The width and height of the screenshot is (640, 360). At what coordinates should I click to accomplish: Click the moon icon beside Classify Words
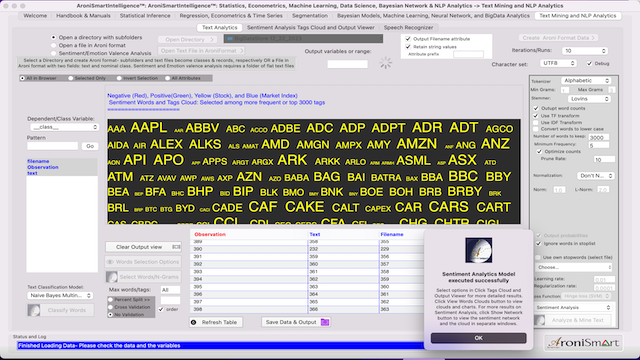click(34, 310)
